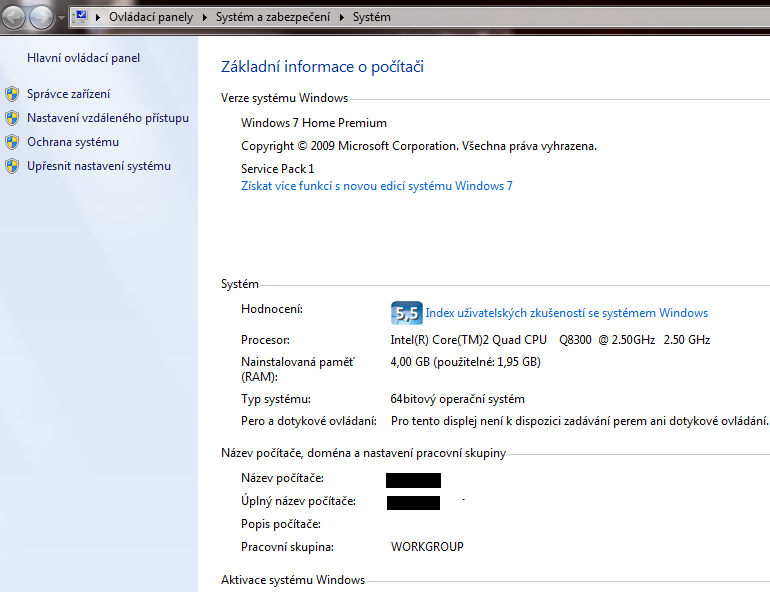Click the Systém breadcrumb item

(372, 17)
